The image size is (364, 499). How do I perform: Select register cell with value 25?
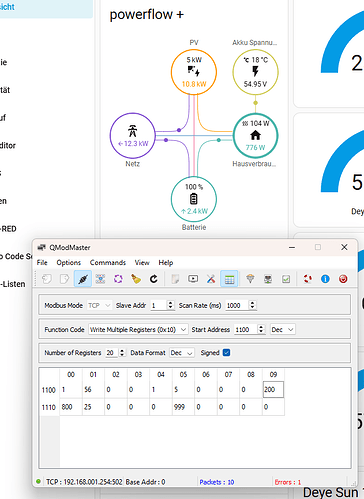click(x=93, y=407)
